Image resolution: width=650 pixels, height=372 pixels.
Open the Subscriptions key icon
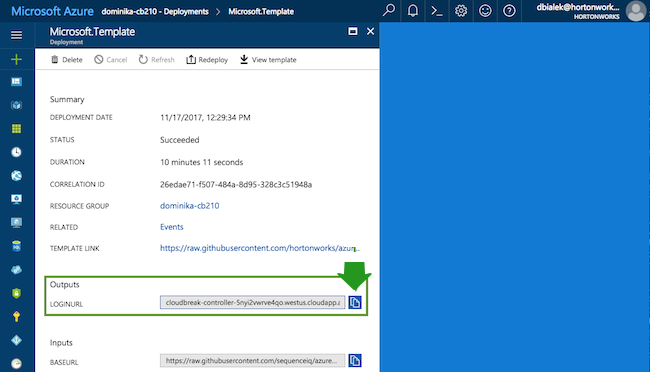tap(16, 317)
